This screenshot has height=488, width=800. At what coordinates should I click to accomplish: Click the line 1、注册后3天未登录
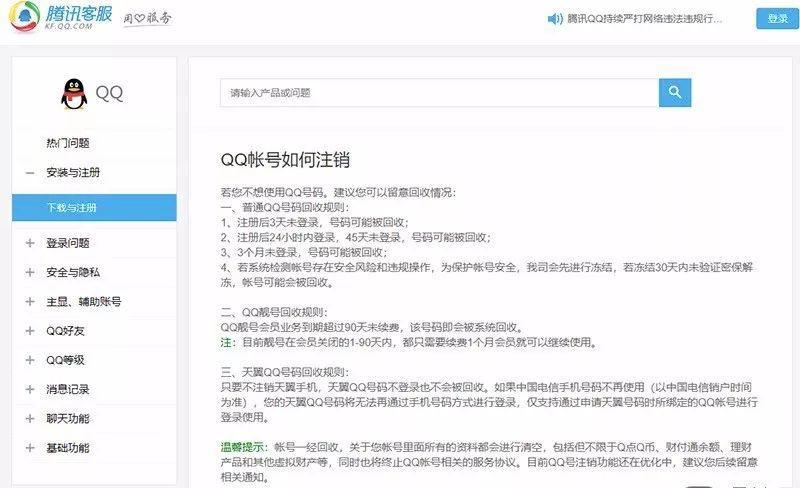pyautogui.click(x=314, y=222)
